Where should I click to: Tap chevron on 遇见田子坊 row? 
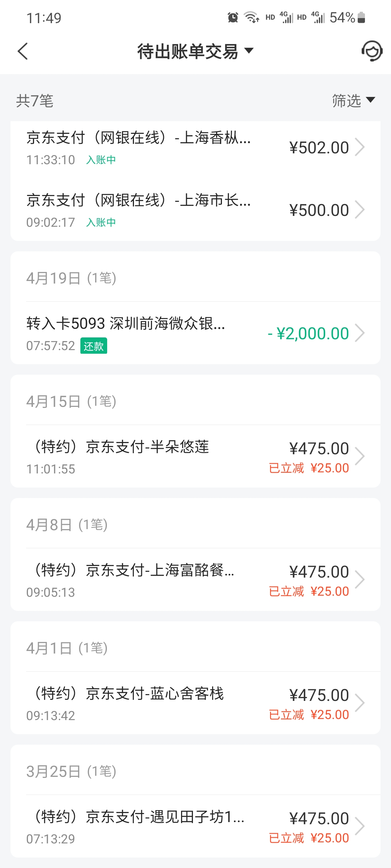click(x=360, y=826)
